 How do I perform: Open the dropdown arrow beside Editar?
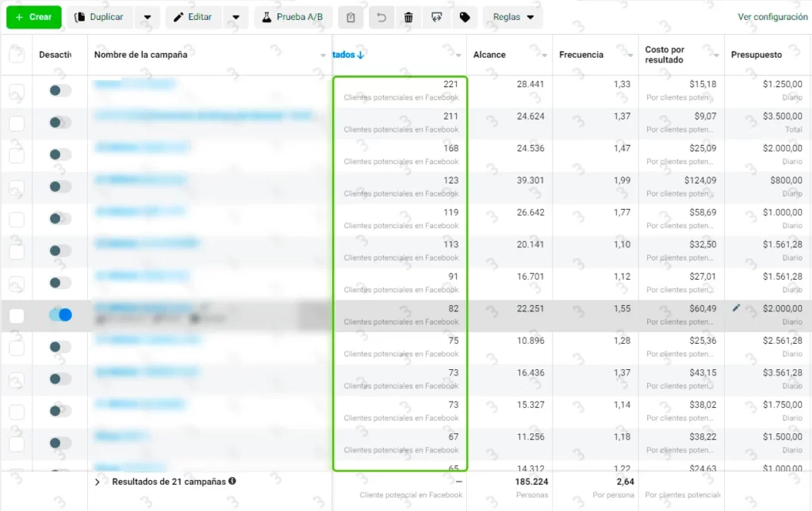pos(236,17)
